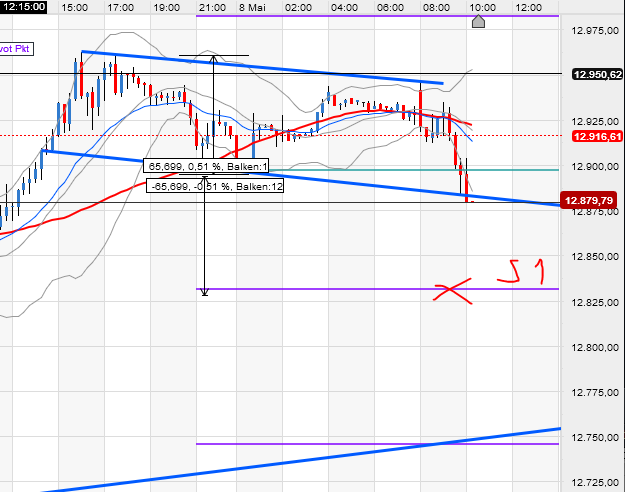The height and width of the screenshot is (492, 625).
Task: Click the 21:00 time axis label
Action: [x=212, y=8]
